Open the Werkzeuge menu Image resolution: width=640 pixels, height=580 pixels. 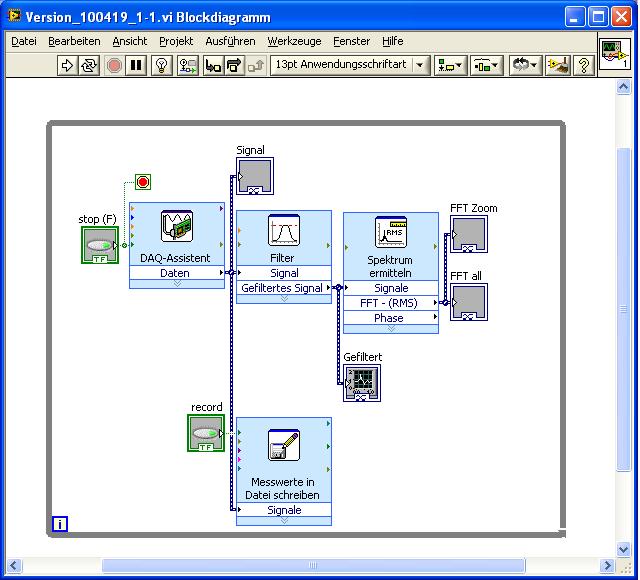(294, 41)
